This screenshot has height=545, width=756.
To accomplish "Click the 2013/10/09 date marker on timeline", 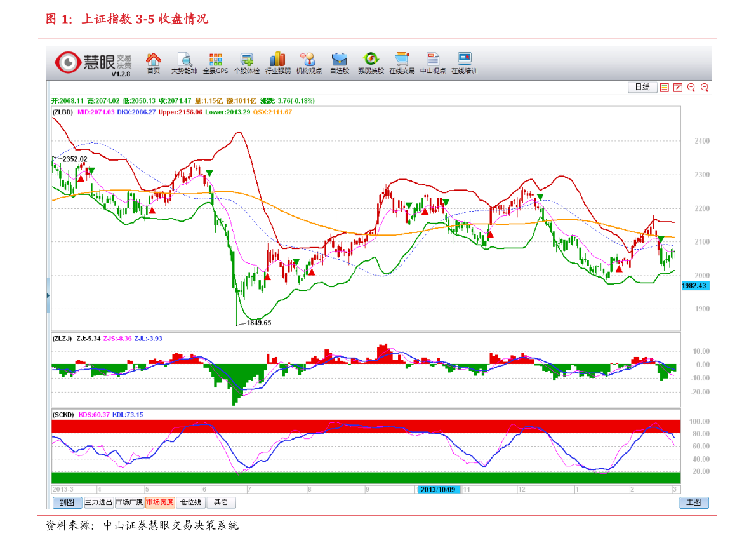I will point(439,490).
